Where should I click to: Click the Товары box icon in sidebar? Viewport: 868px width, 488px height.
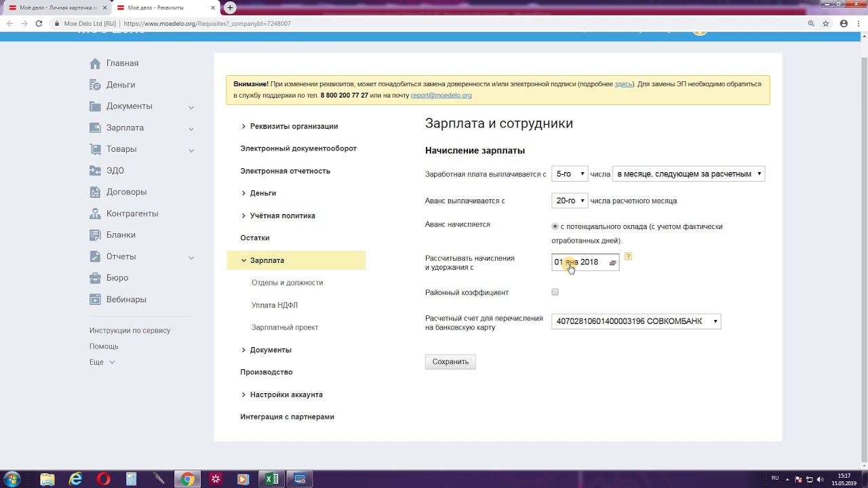[x=95, y=149]
